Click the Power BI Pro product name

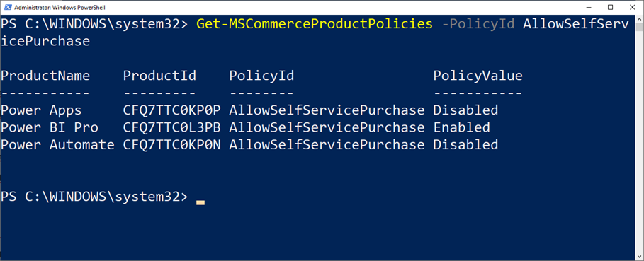50,127
